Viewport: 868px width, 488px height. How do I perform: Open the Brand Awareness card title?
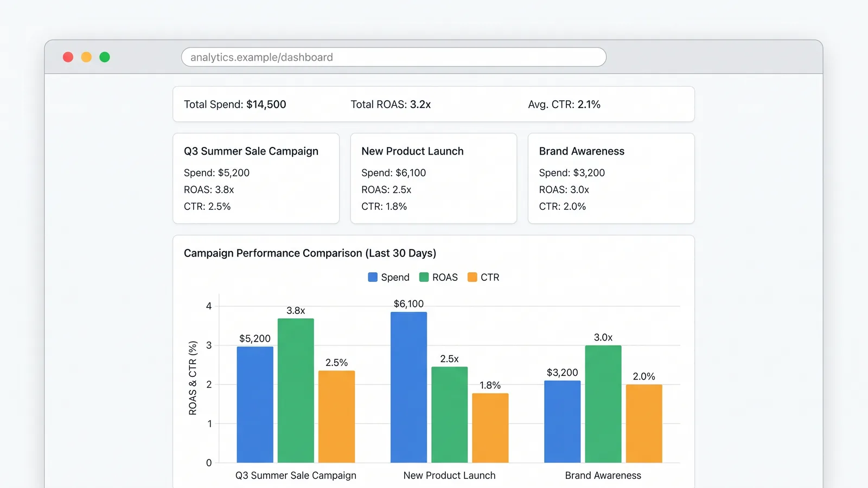point(582,151)
